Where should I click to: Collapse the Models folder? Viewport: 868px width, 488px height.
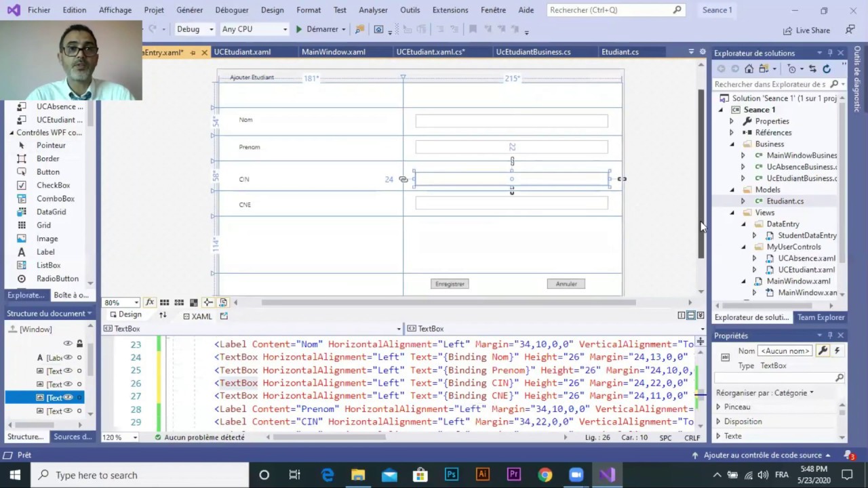coord(732,190)
